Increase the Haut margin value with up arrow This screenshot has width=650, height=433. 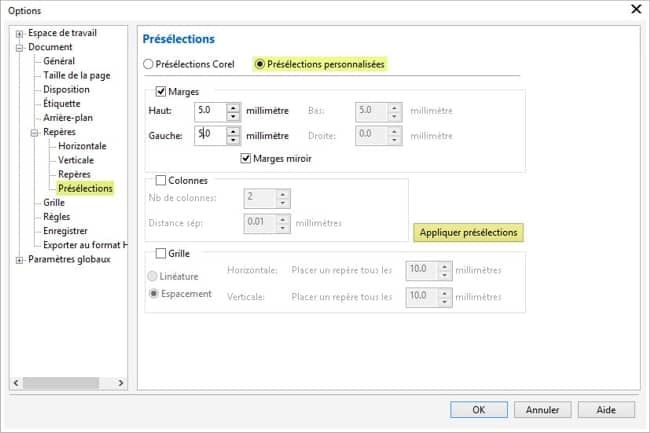click(x=233, y=106)
